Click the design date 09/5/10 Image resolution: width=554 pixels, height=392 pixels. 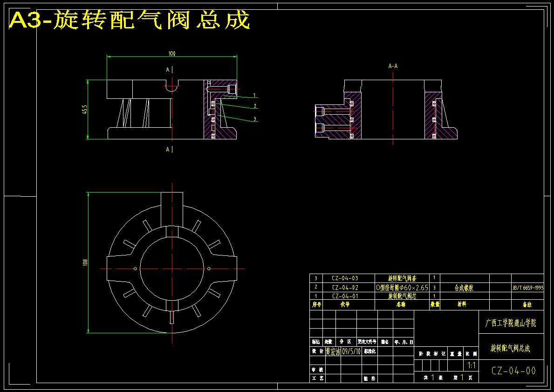pyautogui.click(x=351, y=352)
